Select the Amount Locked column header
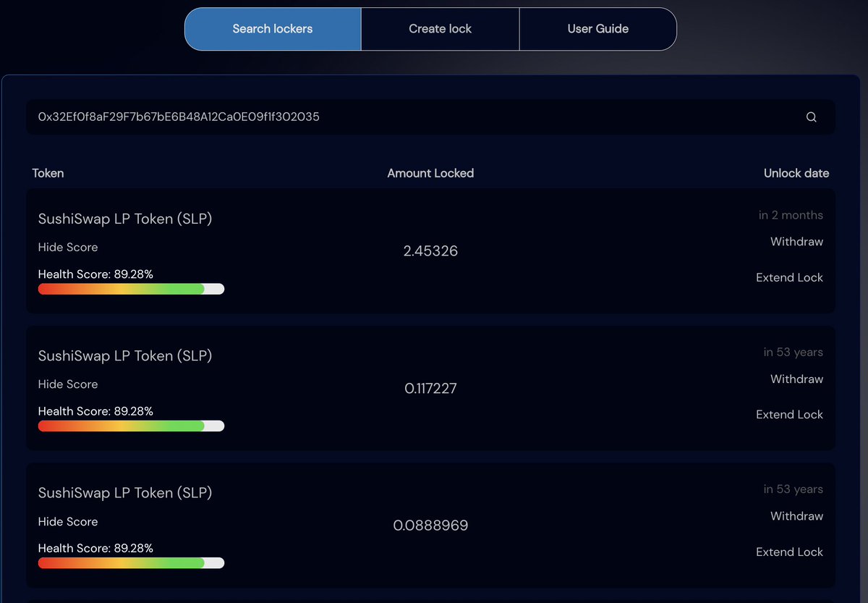Screen dimensions: 868x603 pyautogui.click(x=430, y=173)
